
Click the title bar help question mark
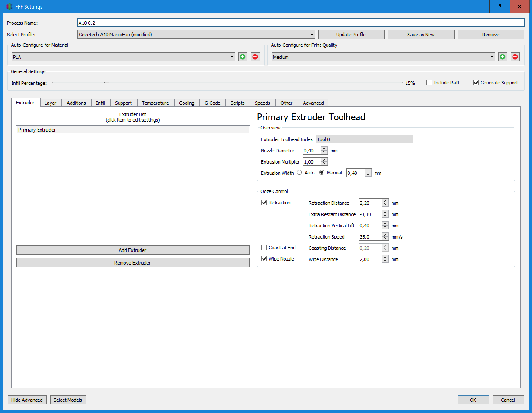(x=500, y=6)
